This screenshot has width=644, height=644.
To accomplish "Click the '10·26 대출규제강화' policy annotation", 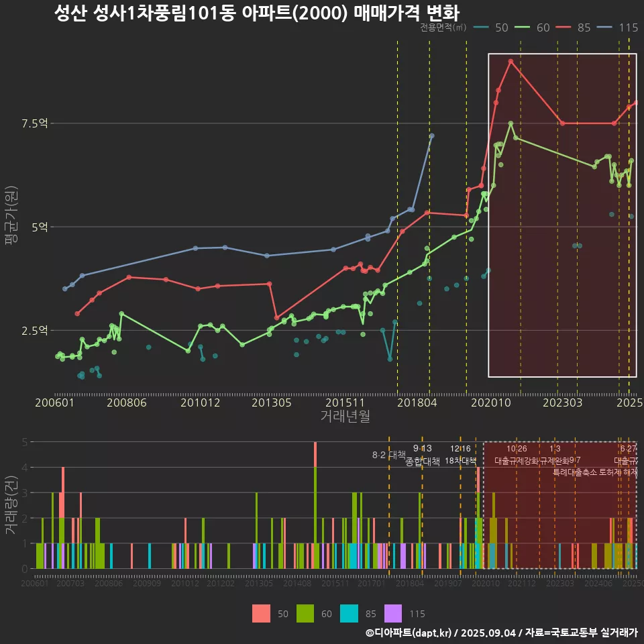I will tap(517, 455).
